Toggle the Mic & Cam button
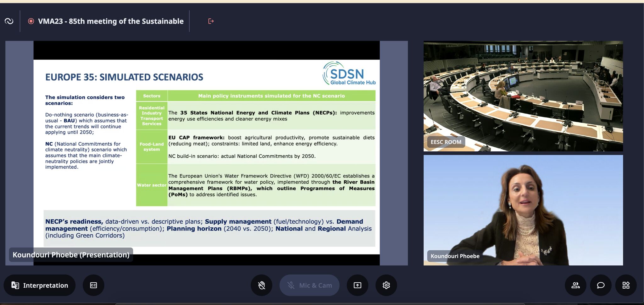 (x=309, y=285)
